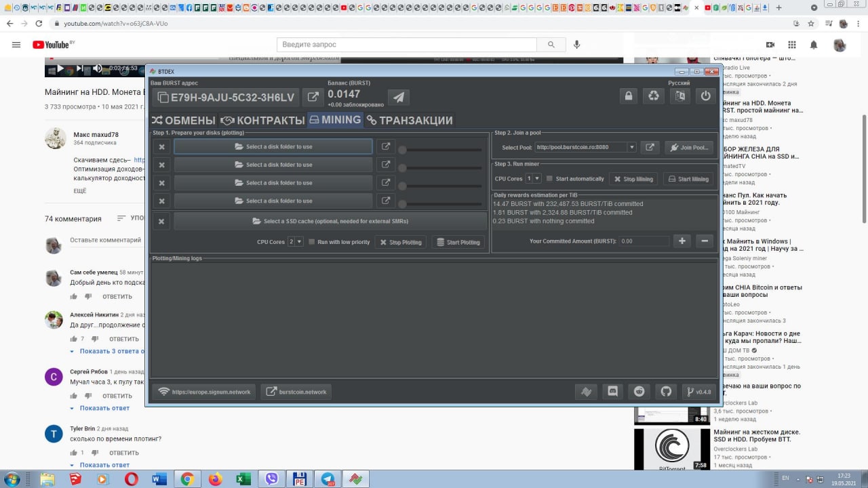
Task: Click Start Mining button
Action: (x=688, y=179)
